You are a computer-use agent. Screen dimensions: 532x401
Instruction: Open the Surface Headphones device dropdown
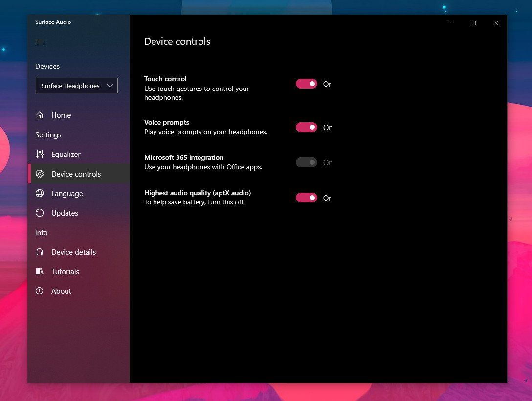[77, 86]
